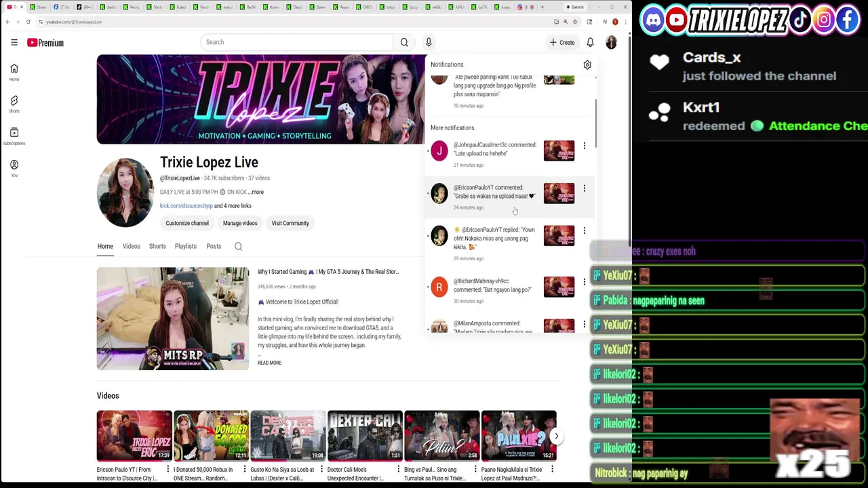Click the Trixie Lopez channel profile picture
Image resolution: width=868 pixels, height=488 pixels.
pyautogui.click(x=125, y=192)
